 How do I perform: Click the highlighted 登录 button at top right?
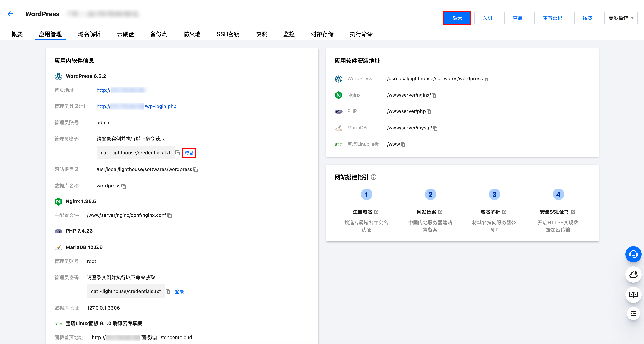[457, 18]
